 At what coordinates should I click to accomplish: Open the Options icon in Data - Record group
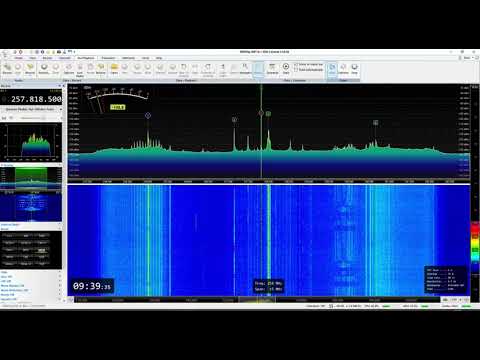tap(69, 69)
